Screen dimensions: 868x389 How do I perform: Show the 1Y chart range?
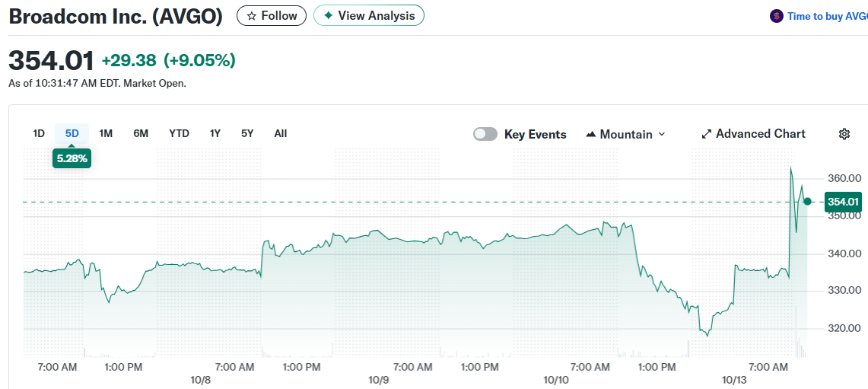(x=215, y=133)
